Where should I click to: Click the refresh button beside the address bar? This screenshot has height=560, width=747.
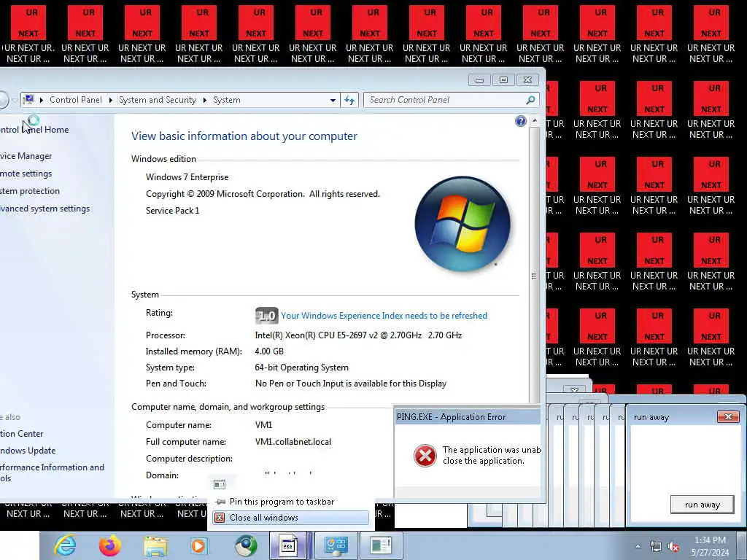click(x=349, y=100)
